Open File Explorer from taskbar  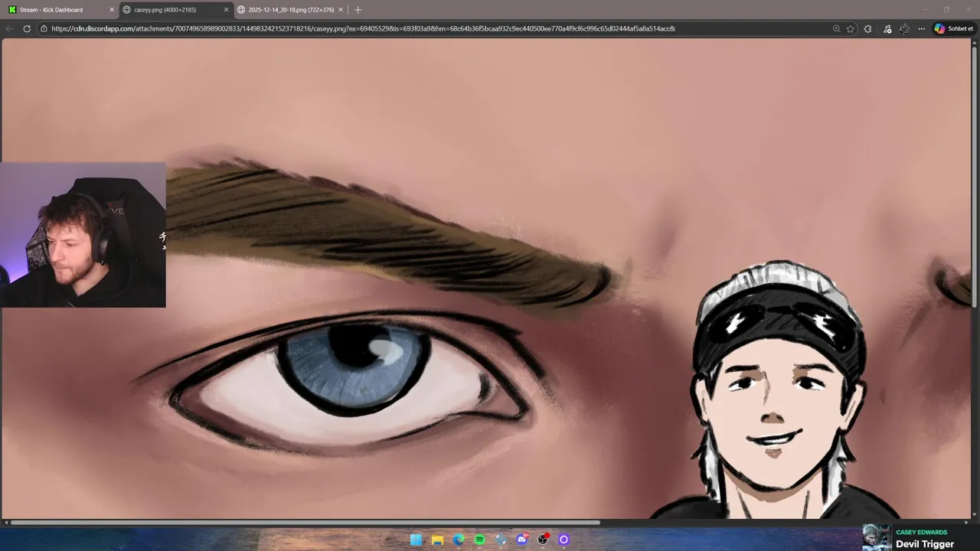pos(437,540)
